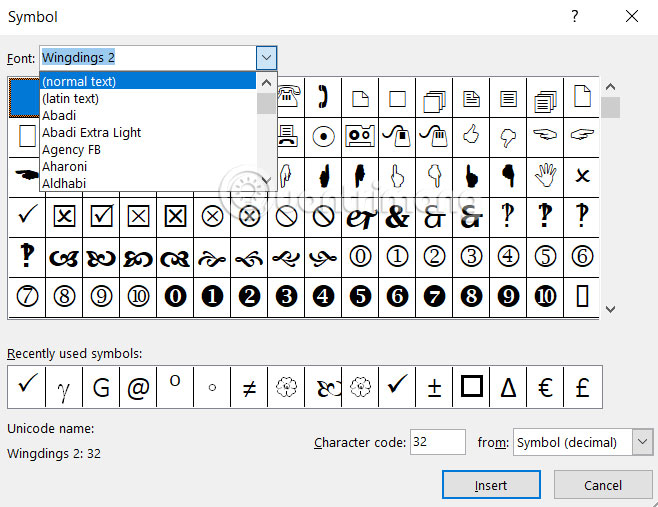Image resolution: width=658 pixels, height=507 pixels.
Task: Choose the bold ampersand symbol
Action: pyautogui.click(x=397, y=216)
